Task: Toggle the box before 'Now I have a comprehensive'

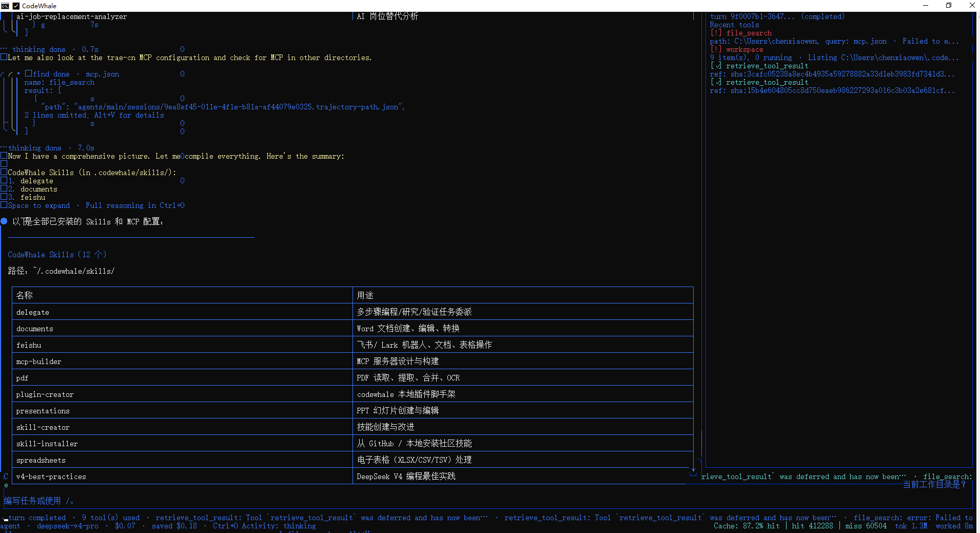Action: [4, 156]
